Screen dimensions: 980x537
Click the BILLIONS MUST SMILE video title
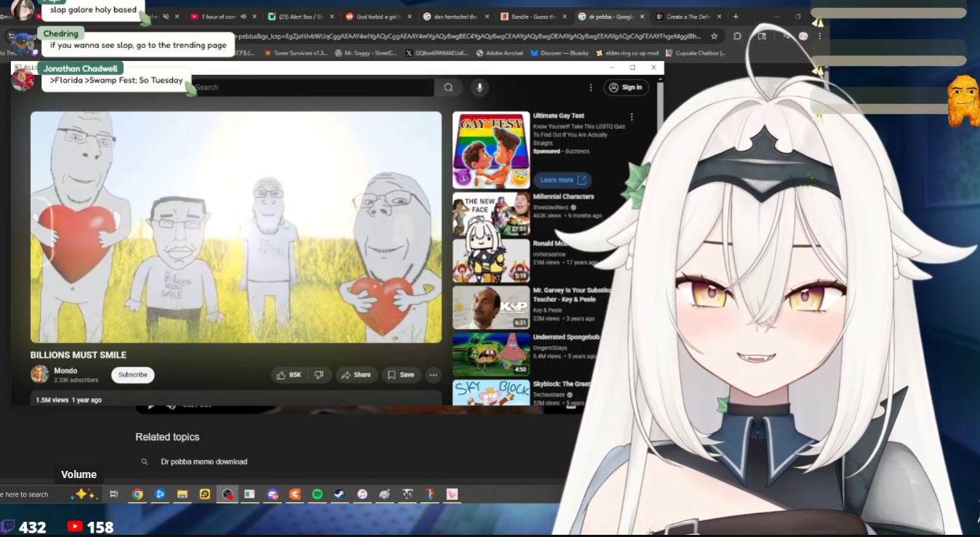(x=79, y=355)
